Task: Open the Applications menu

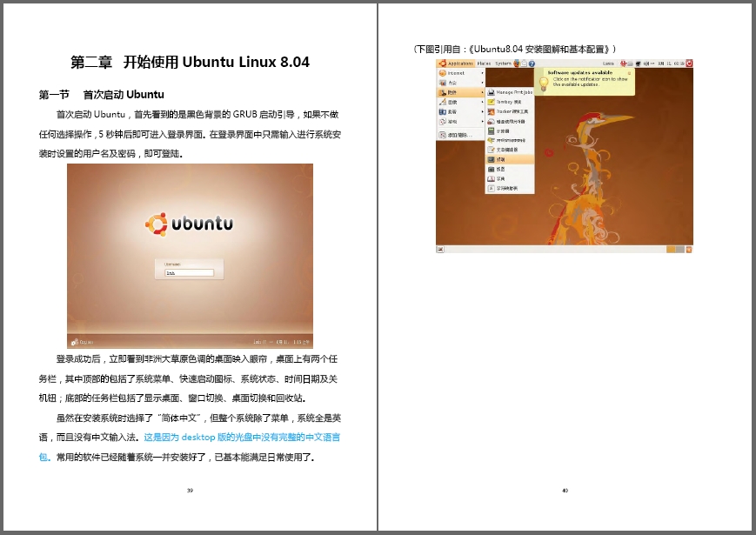Action: click(456, 64)
